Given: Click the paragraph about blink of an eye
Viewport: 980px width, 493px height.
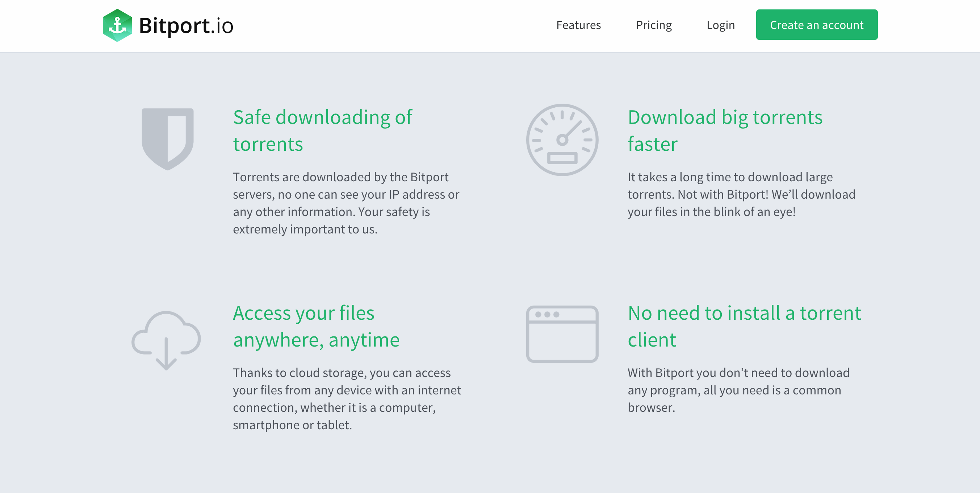Looking at the screenshot, I should 741,194.
